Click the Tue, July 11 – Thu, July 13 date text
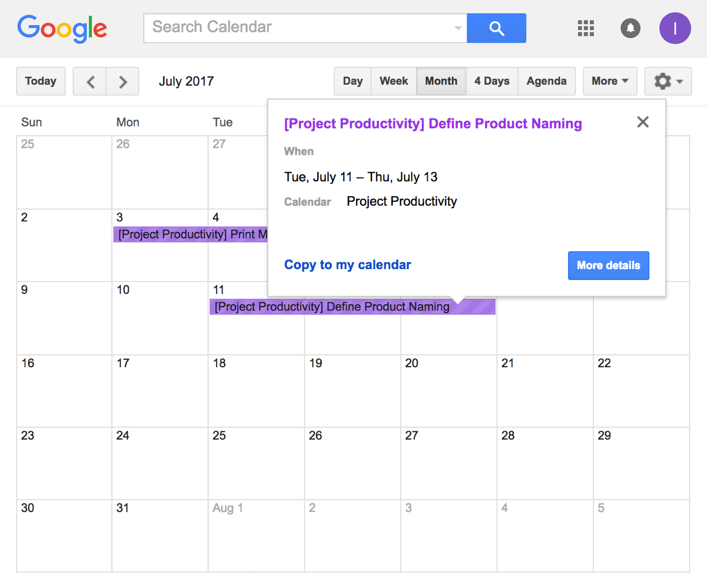 361,177
